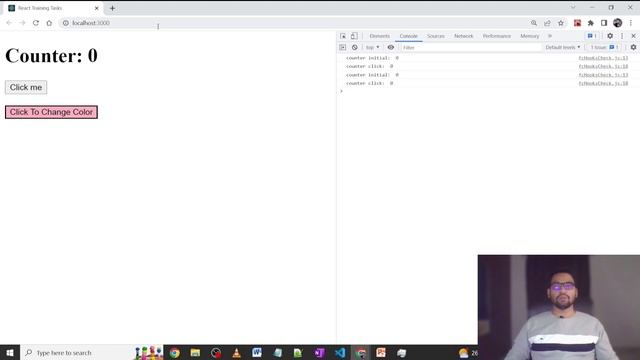Click the '1 Issue' link in console toolbar

604,47
